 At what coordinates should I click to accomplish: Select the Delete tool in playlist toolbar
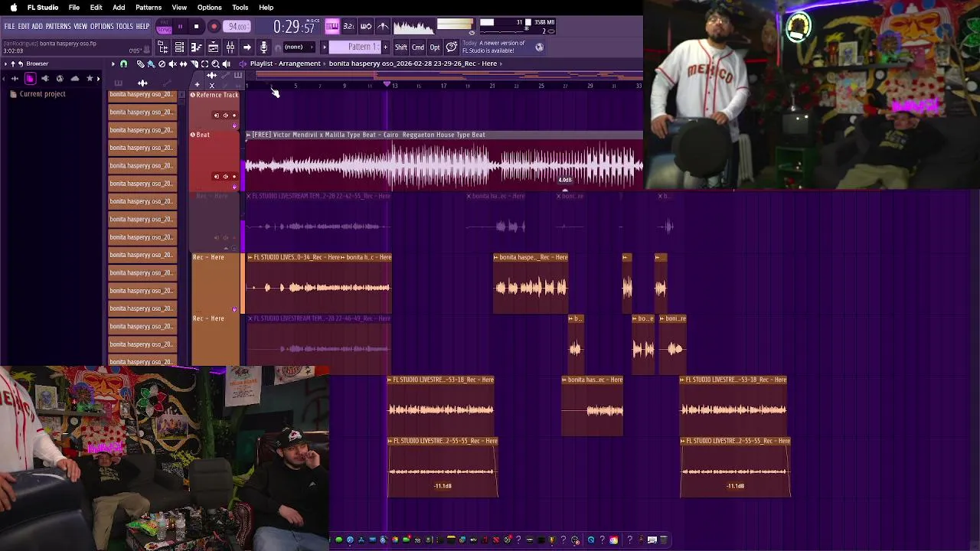pos(162,64)
